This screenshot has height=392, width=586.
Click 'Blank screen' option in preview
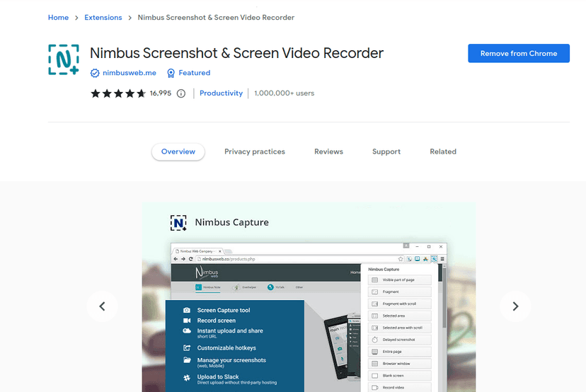click(x=399, y=376)
